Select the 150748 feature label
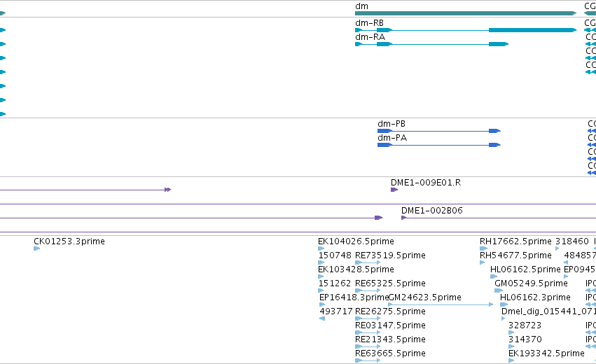Image resolution: width=596 pixels, height=364 pixels. click(335, 255)
